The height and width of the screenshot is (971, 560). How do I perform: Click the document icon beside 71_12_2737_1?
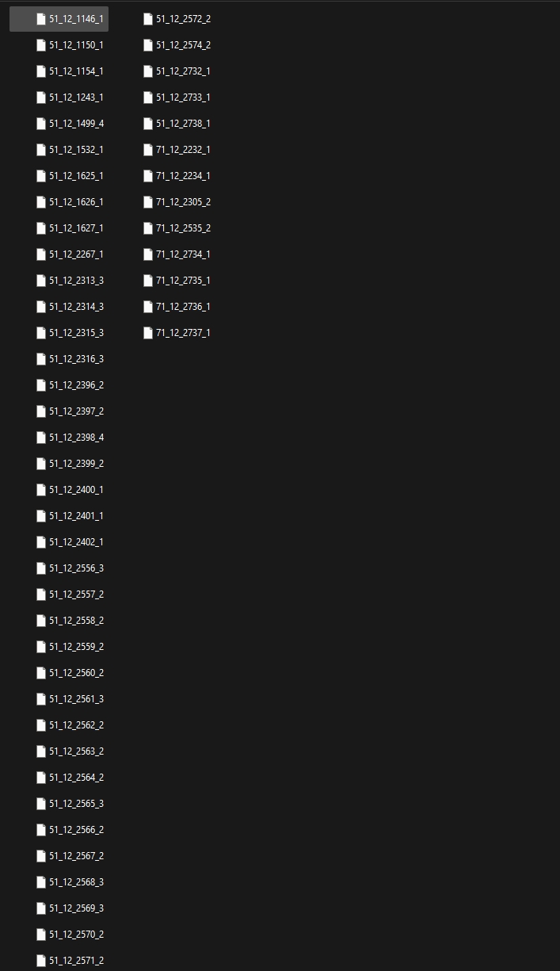(147, 332)
